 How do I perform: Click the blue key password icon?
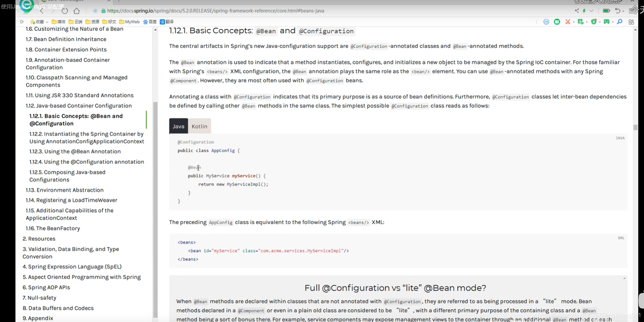click(x=620, y=22)
